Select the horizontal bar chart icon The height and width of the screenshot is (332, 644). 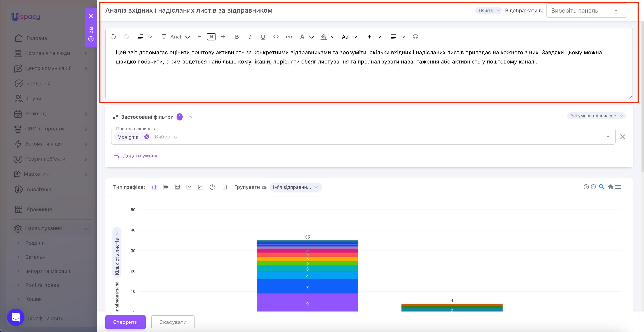(x=166, y=187)
